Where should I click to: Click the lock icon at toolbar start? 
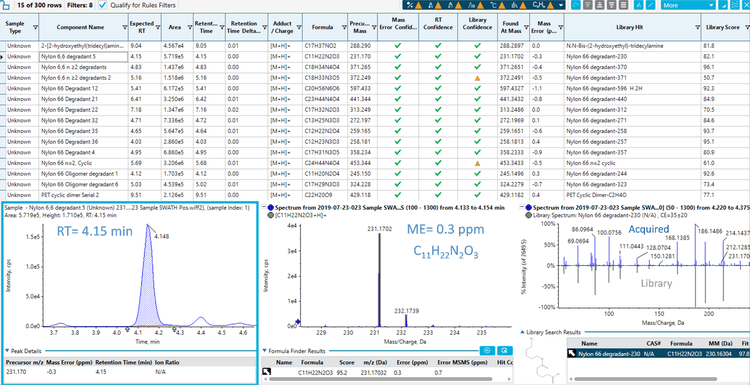(5, 4)
